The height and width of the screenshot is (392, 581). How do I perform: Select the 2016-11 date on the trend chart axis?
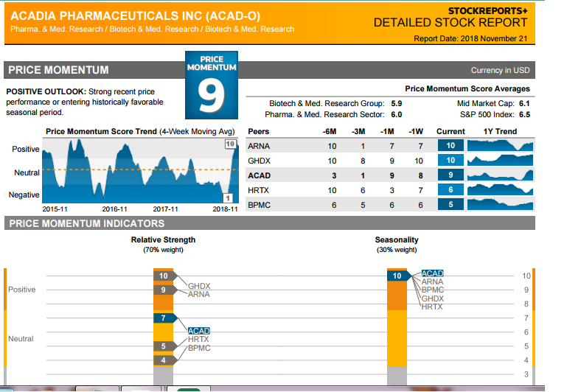(x=114, y=209)
